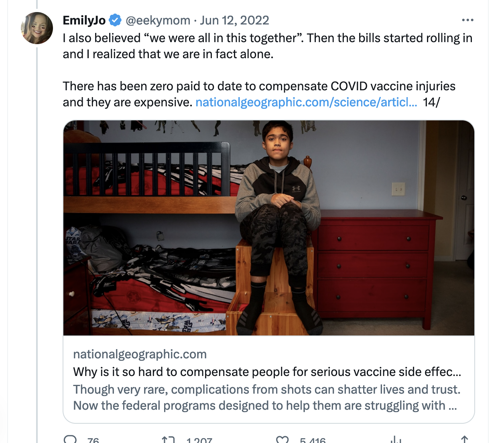Open the tweet's more options menu

467,20
